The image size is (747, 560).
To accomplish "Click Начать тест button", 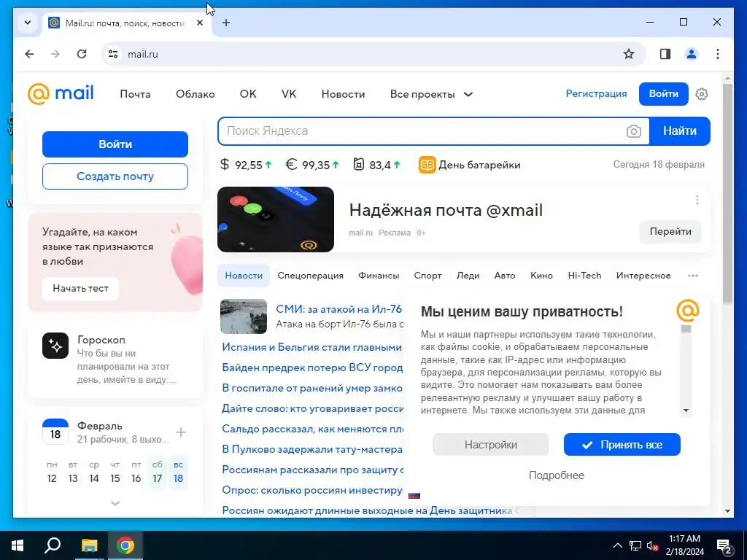I will (x=80, y=289).
